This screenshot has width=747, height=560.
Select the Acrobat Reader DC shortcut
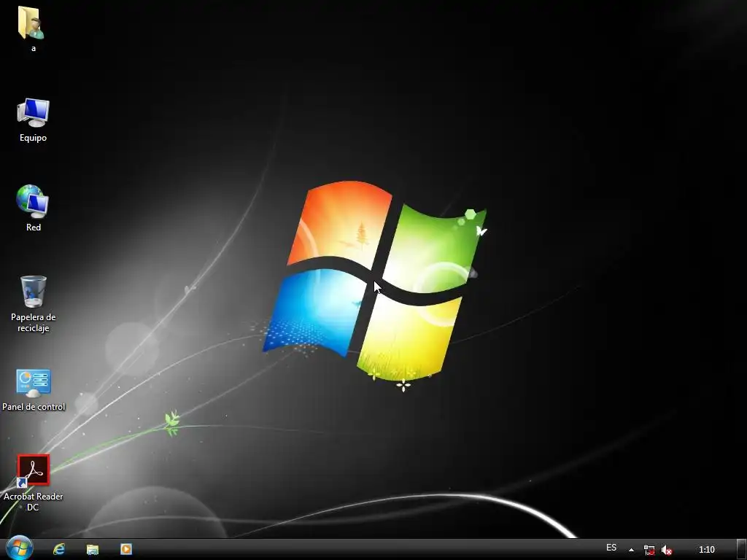33,470
